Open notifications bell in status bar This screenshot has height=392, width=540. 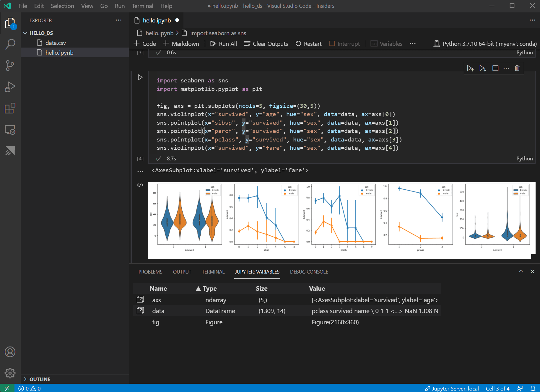pyautogui.click(x=533, y=388)
